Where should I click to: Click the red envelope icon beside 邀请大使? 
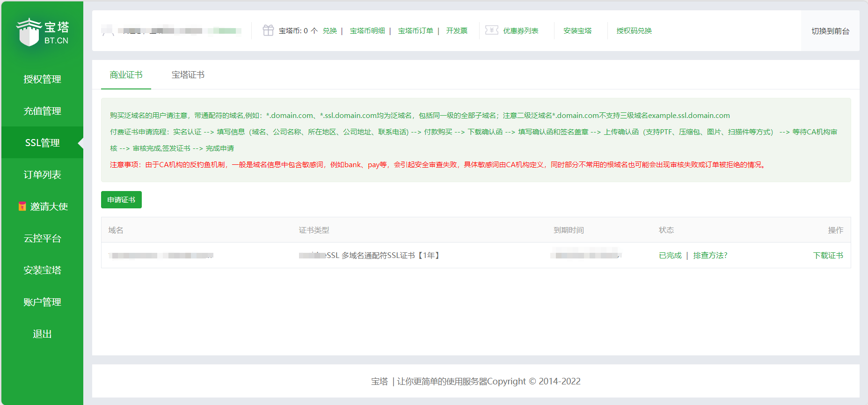point(22,206)
